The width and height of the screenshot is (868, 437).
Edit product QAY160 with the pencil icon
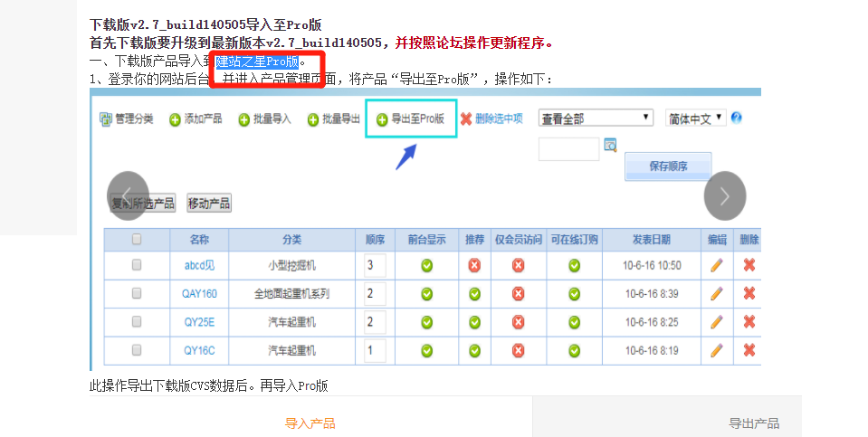pos(716,294)
